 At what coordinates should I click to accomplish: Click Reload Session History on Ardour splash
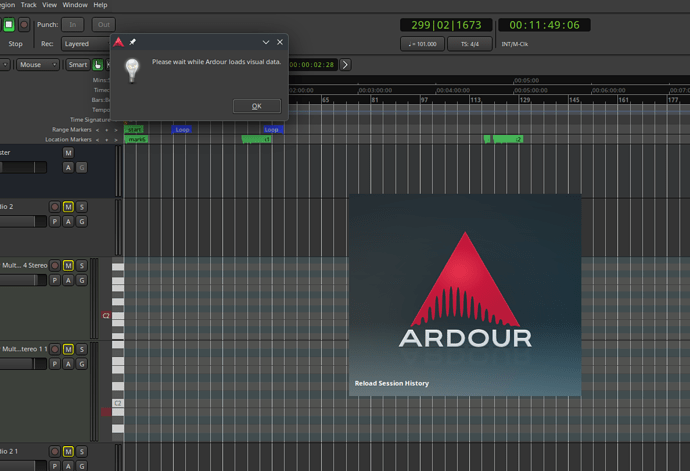(392, 383)
